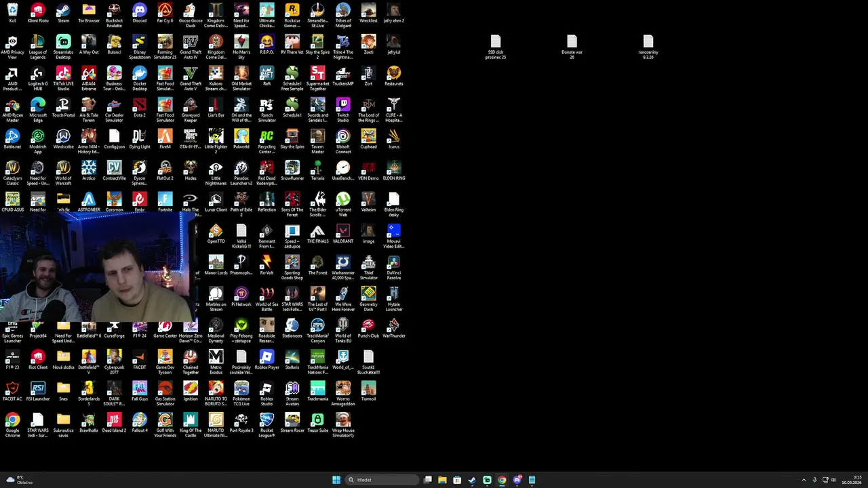
Task: Open the TikTok LIVE Studio shortcut
Action: pyautogui.click(x=63, y=79)
